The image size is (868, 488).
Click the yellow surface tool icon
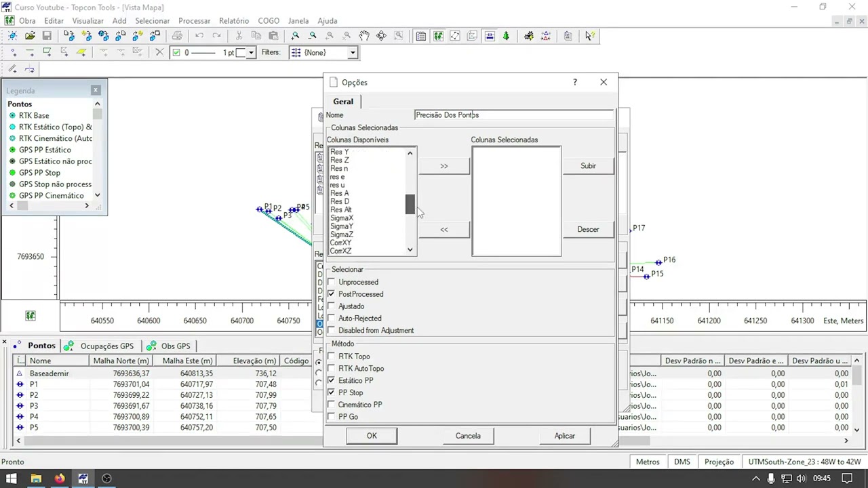pos(81,52)
